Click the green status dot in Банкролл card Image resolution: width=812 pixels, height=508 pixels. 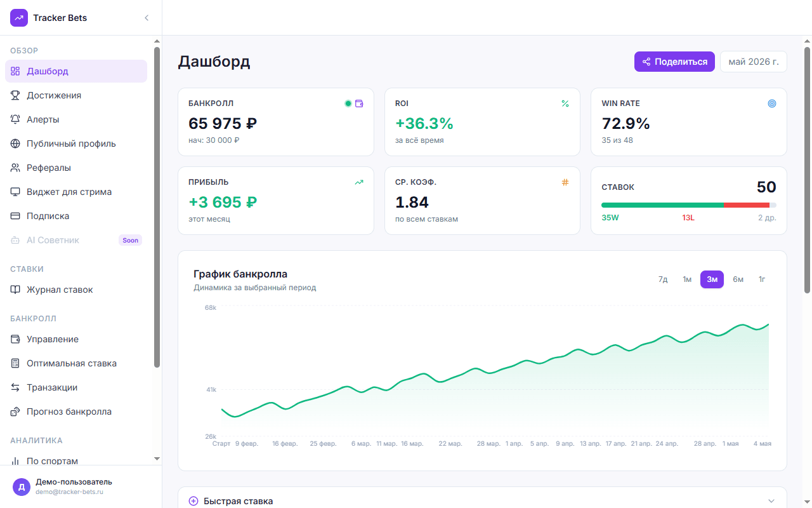pos(348,104)
